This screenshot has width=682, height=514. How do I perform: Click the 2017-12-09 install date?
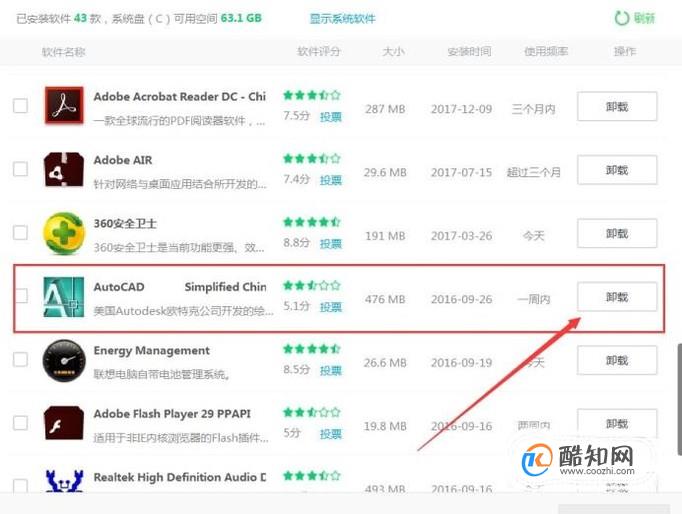pyautogui.click(x=461, y=109)
